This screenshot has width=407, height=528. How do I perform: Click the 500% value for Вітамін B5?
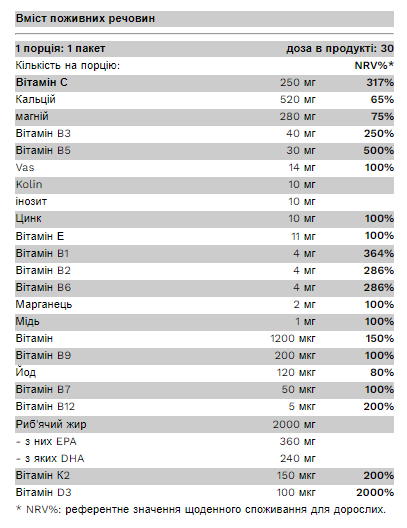point(378,151)
